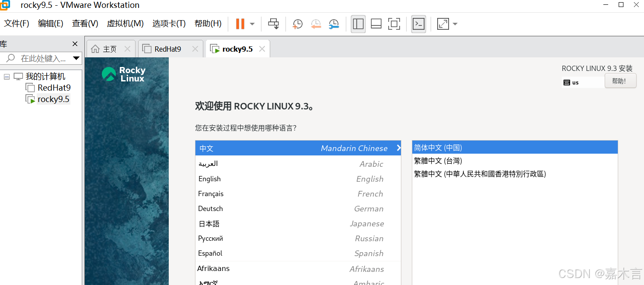
Task: Select 中文 Mandarin Chinese language
Action: coord(298,148)
